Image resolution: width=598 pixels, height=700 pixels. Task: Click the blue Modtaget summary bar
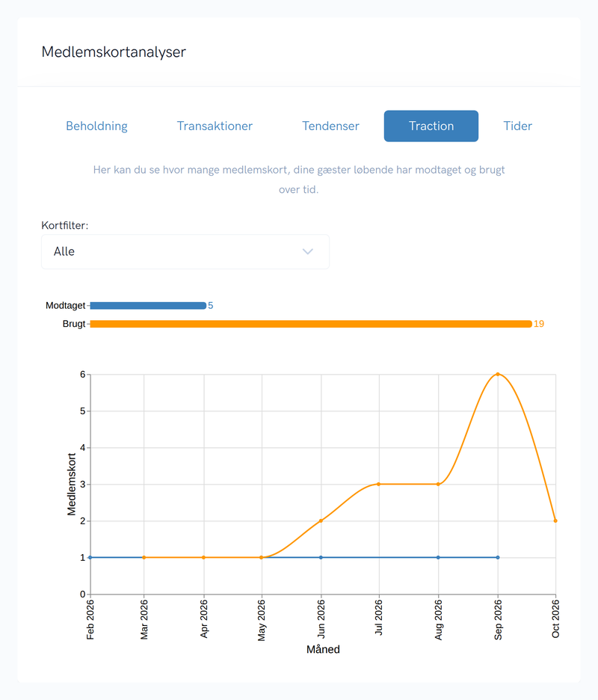pyautogui.click(x=148, y=306)
